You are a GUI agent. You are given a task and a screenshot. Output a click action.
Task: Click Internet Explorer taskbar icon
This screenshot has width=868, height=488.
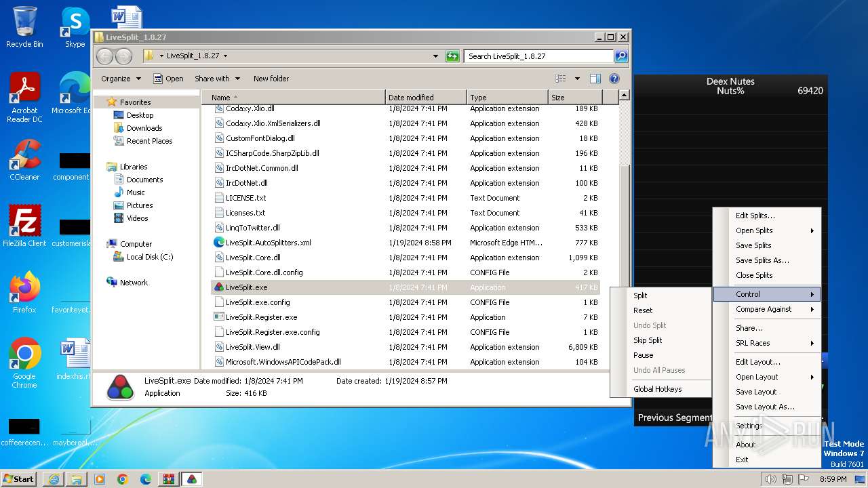[x=54, y=479]
